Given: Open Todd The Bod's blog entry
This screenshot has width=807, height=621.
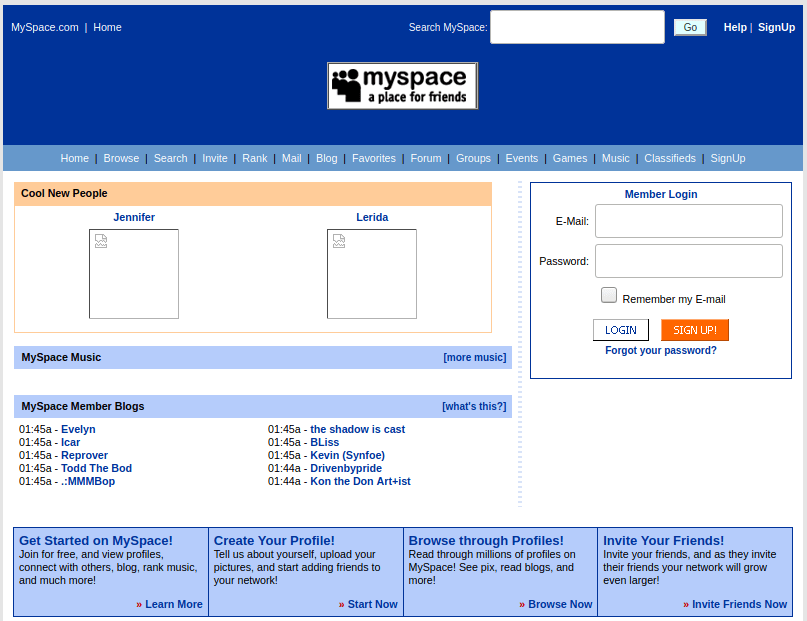Looking at the screenshot, I should pos(96,468).
